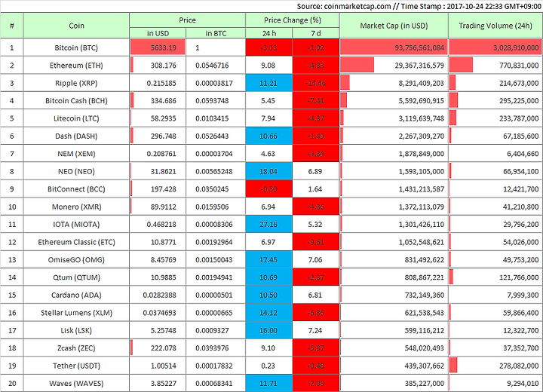Click IOTA 24h change 27.16
543x392 pixels.
pyautogui.click(x=269, y=225)
